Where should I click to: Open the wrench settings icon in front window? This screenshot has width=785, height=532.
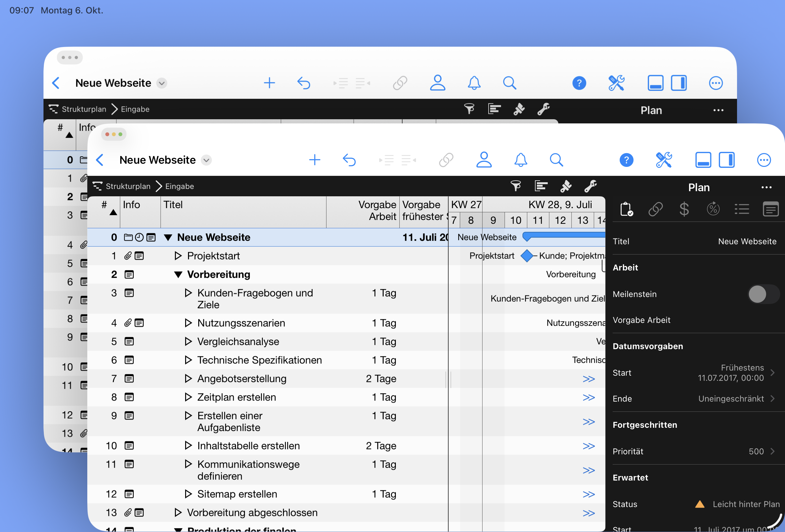click(x=591, y=186)
